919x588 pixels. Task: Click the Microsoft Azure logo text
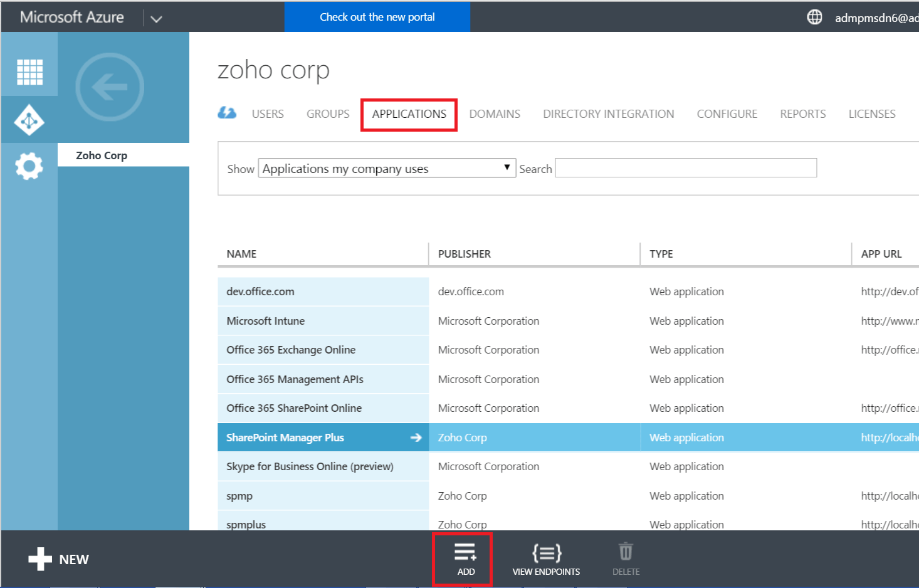coord(72,17)
